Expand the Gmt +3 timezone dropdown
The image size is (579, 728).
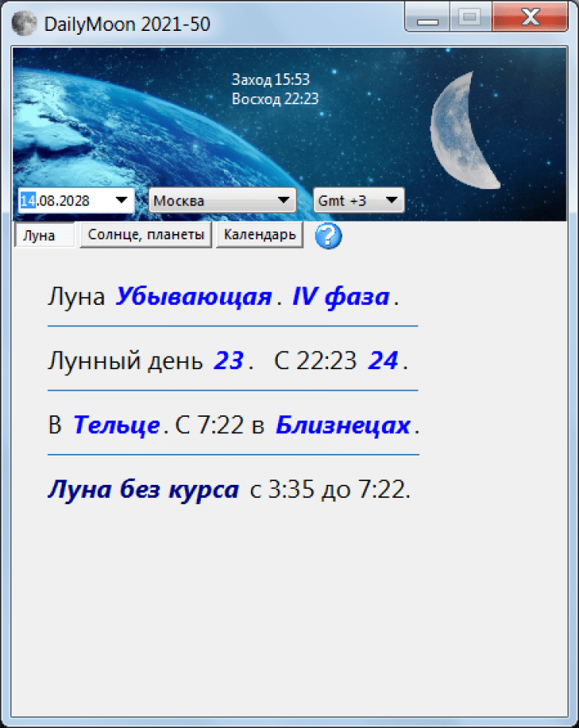tap(358, 200)
